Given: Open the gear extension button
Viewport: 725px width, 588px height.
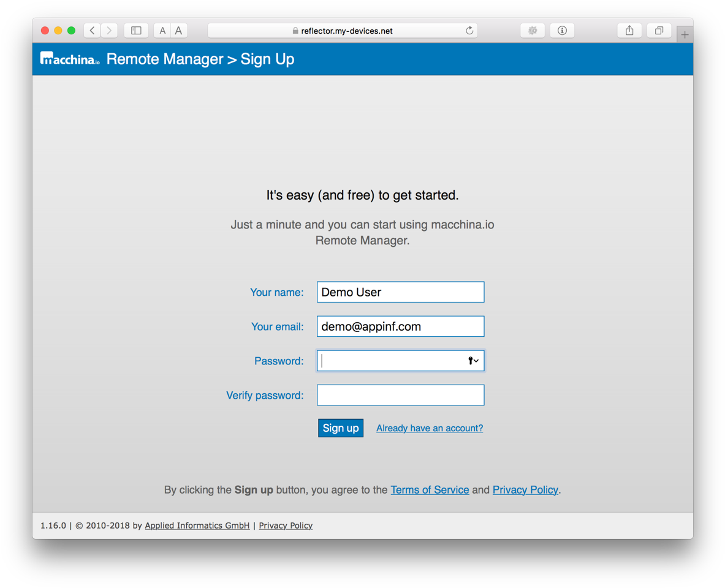Looking at the screenshot, I should coord(533,31).
